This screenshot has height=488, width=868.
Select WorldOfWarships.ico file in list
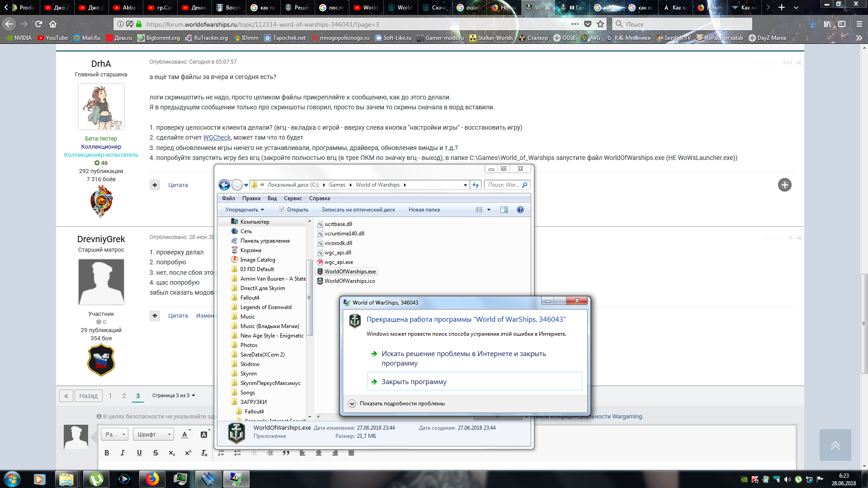pos(349,281)
